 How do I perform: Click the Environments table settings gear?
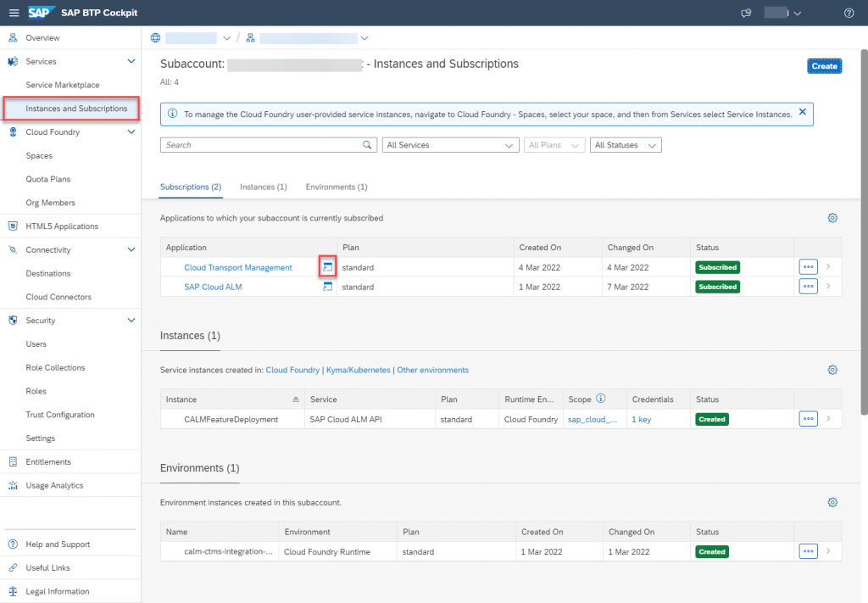[832, 502]
